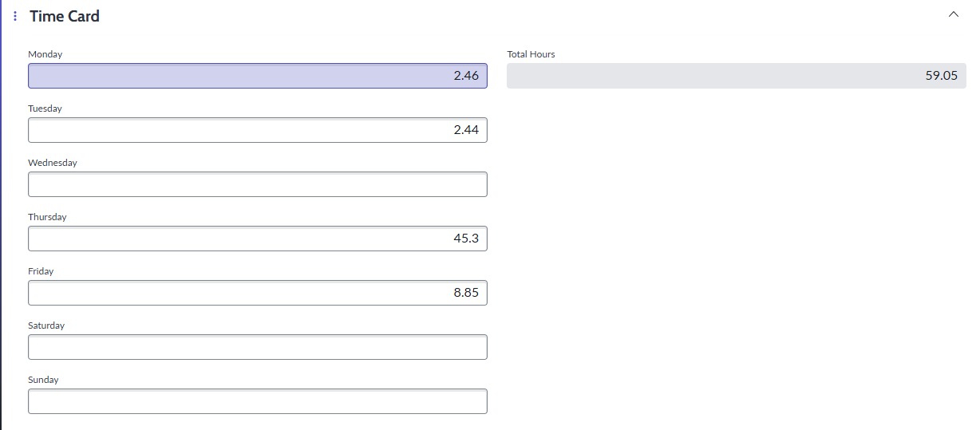The image size is (980, 430).
Task: Click the purple accent bar at left edge
Action: (x=2, y=215)
